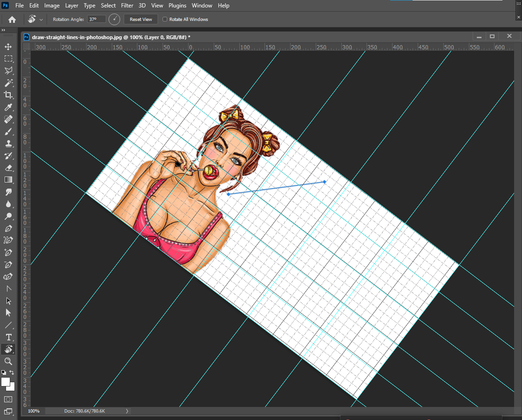Select the Move tool
The height and width of the screenshot is (420, 522).
pos(8,47)
